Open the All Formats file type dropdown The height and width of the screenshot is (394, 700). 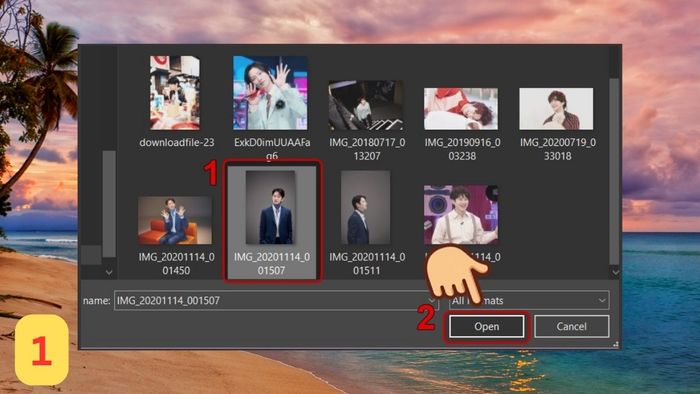pyautogui.click(x=529, y=300)
